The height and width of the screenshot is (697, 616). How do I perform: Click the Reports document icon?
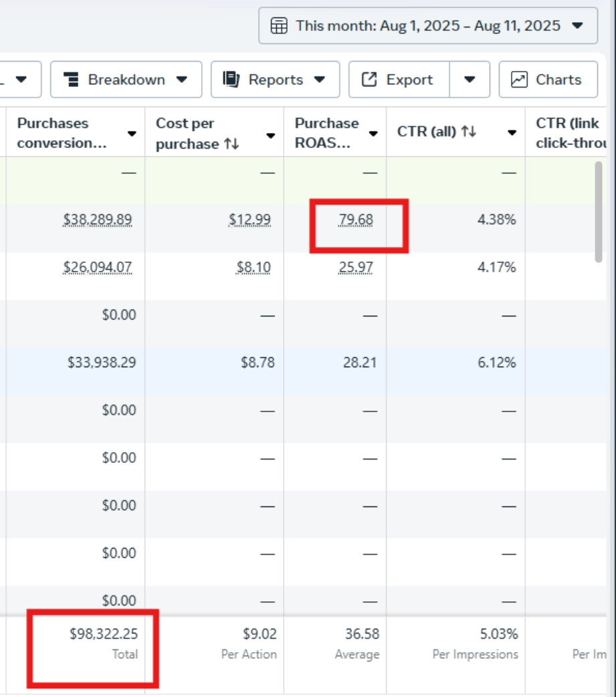pos(231,80)
